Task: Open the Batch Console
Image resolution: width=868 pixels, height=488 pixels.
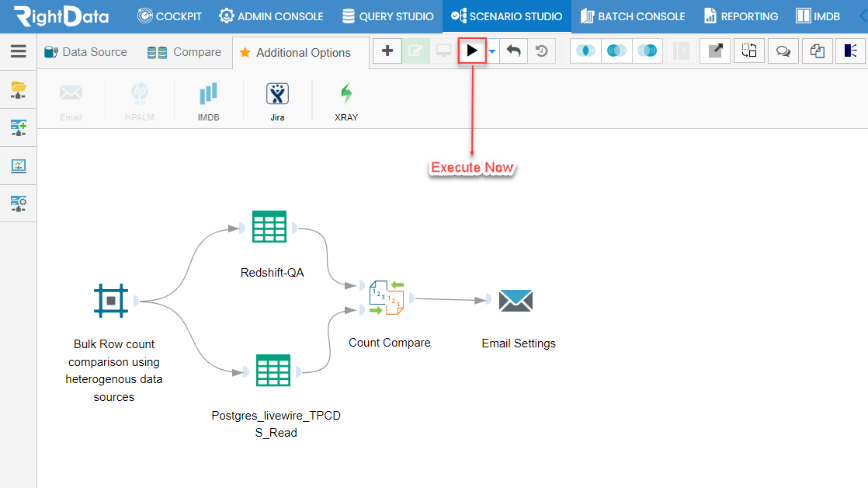Action: tap(633, 16)
